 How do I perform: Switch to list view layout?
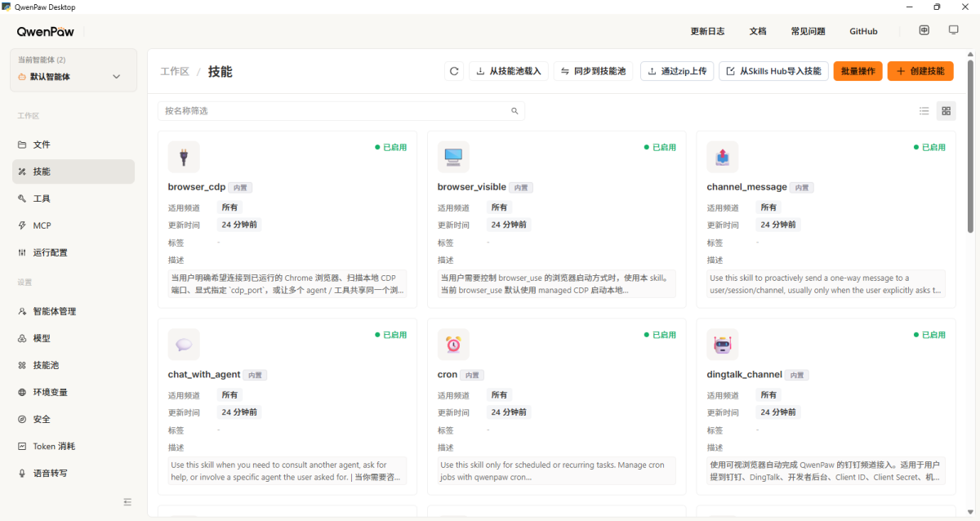[x=924, y=111]
